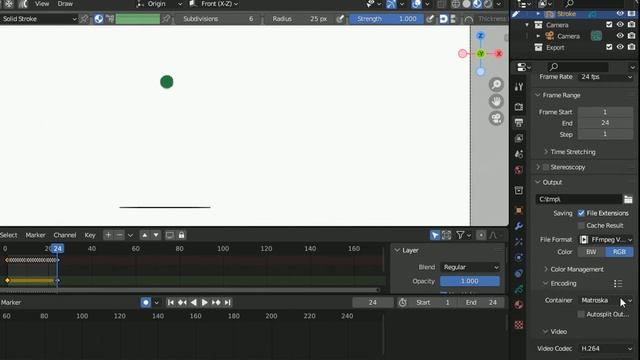
Task: Open the Render properties tab
Action: point(519,107)
